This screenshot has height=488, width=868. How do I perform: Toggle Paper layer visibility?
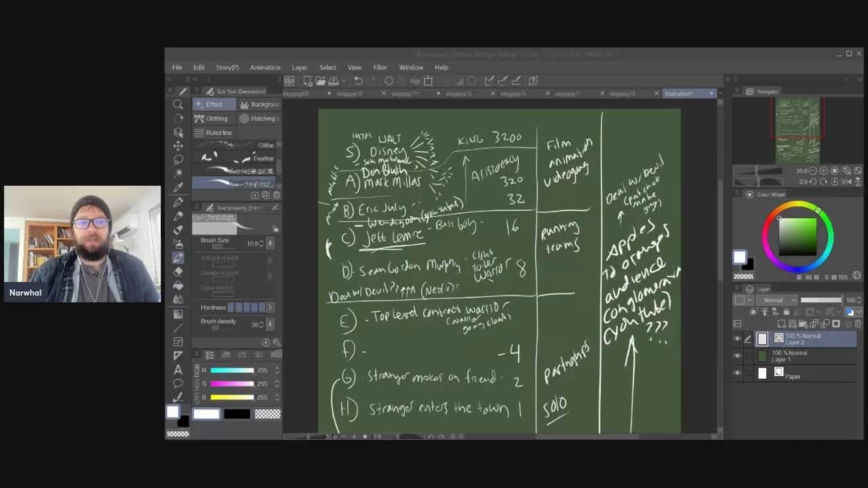click(737, 373)
